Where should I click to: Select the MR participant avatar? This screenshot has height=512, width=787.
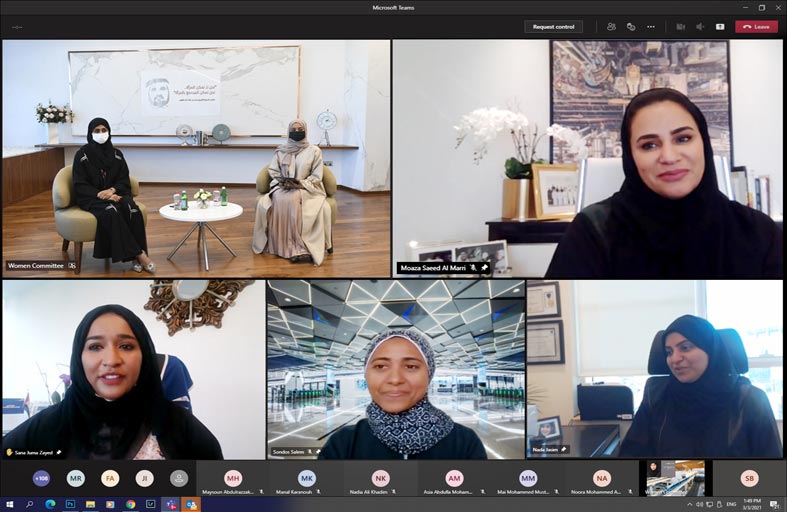75,478
